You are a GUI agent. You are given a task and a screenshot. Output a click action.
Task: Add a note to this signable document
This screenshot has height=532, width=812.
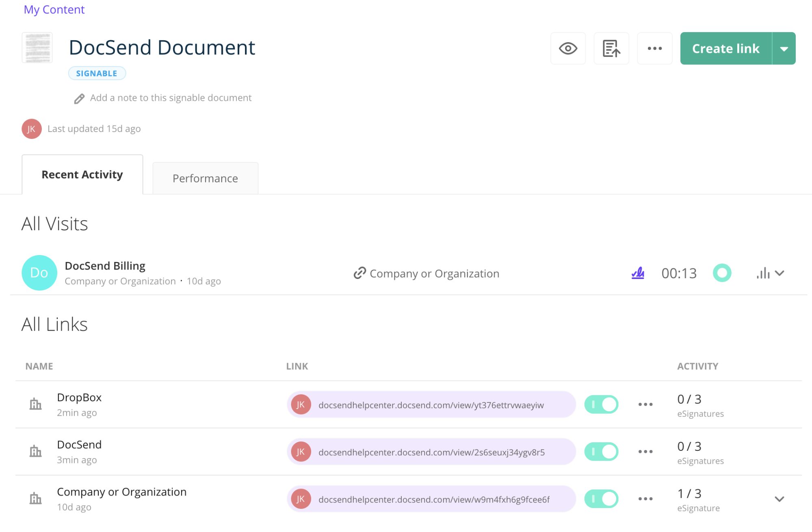point(171,98)
